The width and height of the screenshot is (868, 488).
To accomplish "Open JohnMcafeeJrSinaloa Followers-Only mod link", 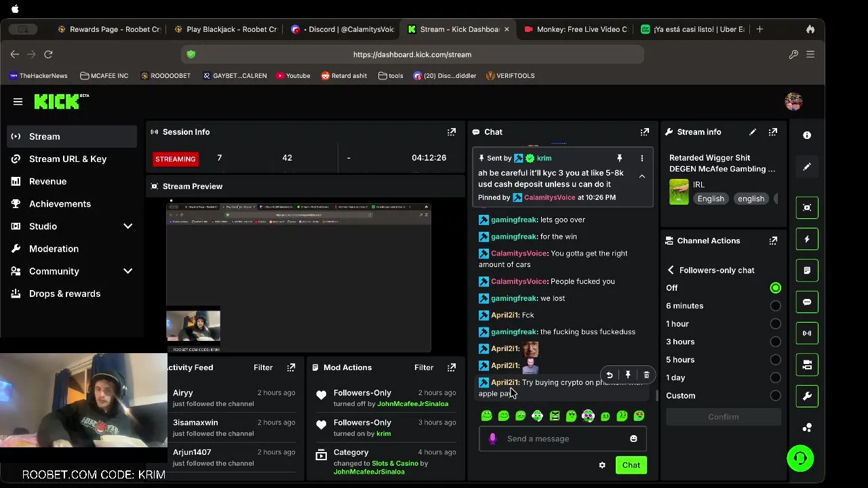I will pos(412,404).
